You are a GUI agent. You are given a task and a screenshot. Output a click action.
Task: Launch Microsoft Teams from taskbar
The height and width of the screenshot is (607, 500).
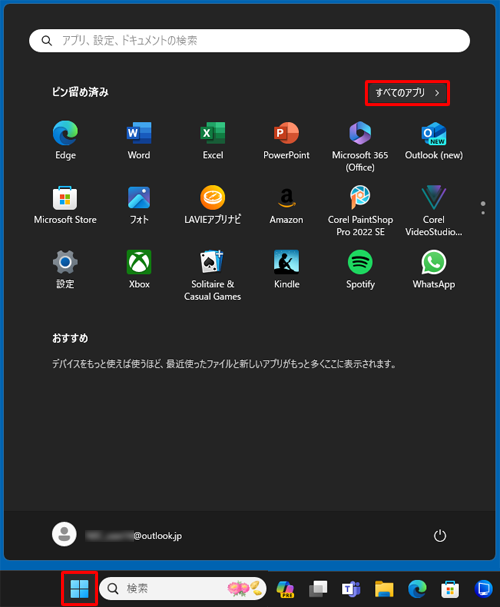tap(351, 589)
